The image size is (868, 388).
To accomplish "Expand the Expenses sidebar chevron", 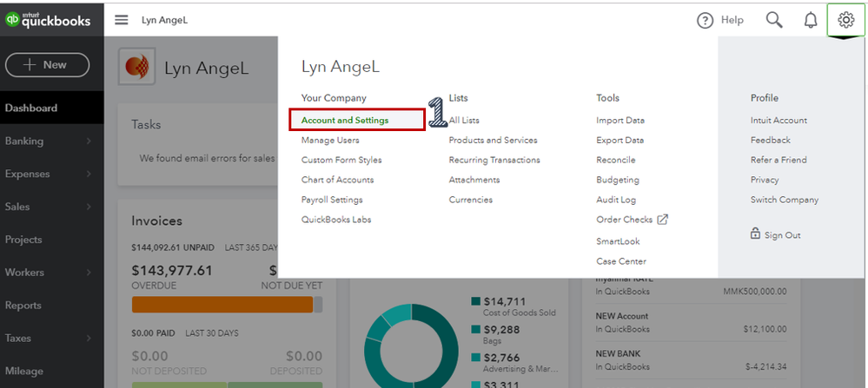I will click(x=89, y=174).
